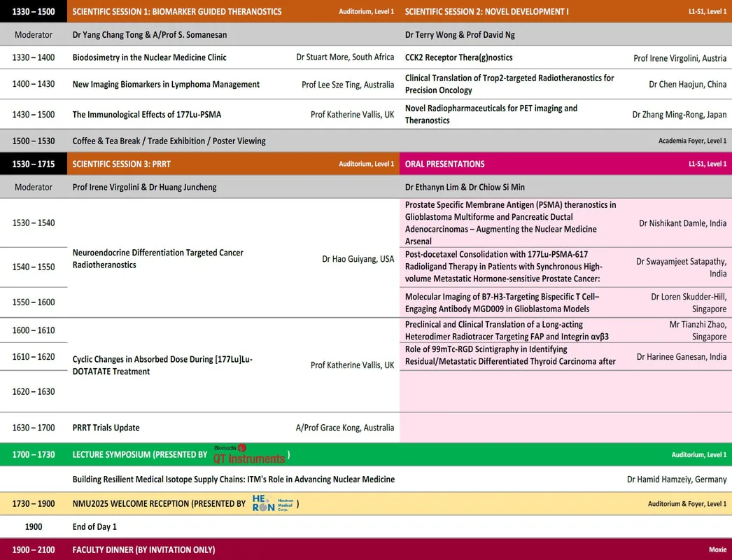Click the '1550 – 1600' time slot
732x560 pixels.
34,302
